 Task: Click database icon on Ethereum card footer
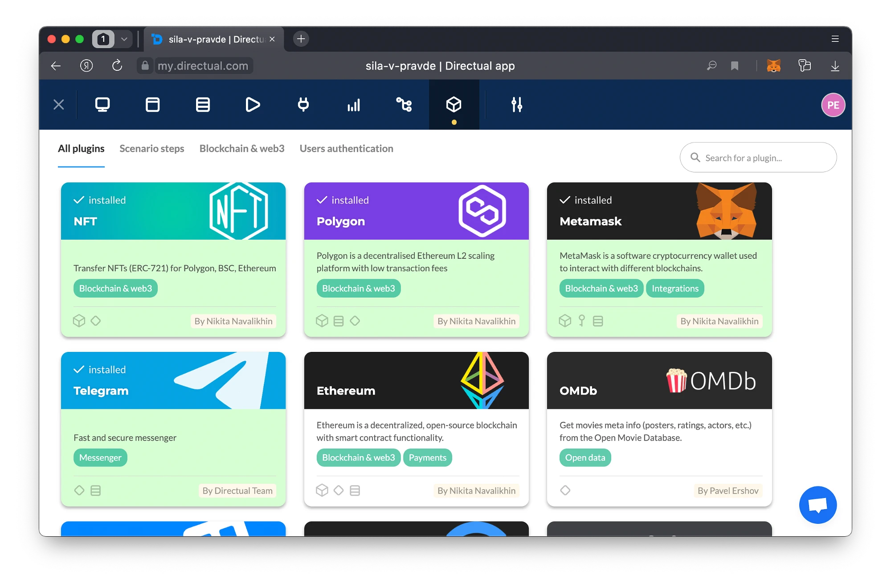(355, 490)
